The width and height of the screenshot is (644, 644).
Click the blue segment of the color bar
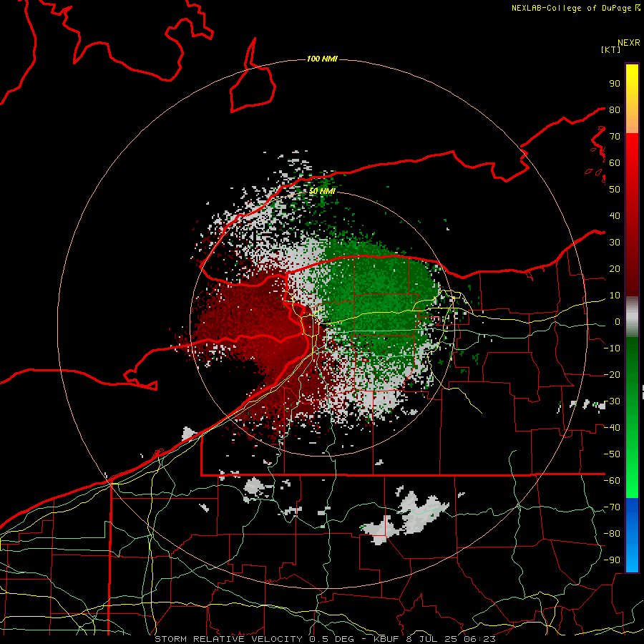[x=632, y=535]
